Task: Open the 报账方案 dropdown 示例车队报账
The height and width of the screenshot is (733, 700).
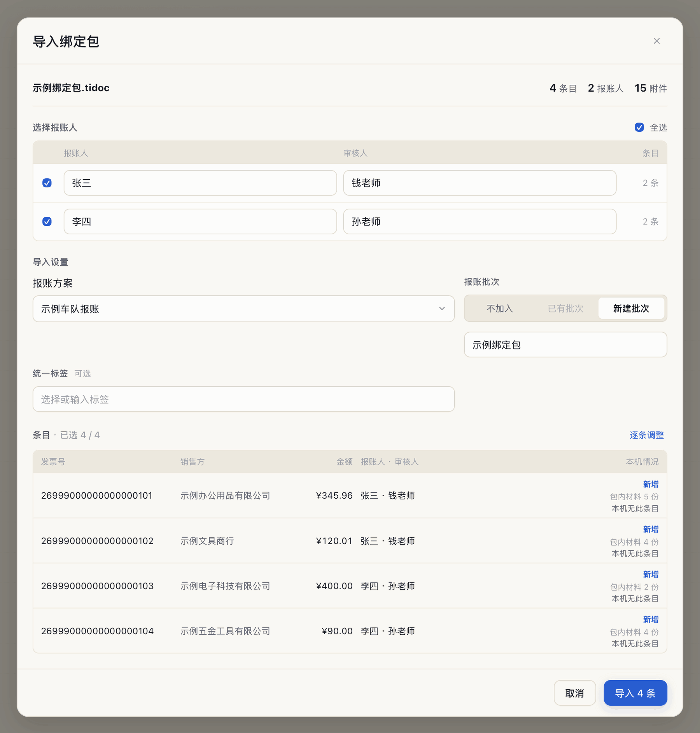Action: tap(243, 309)
